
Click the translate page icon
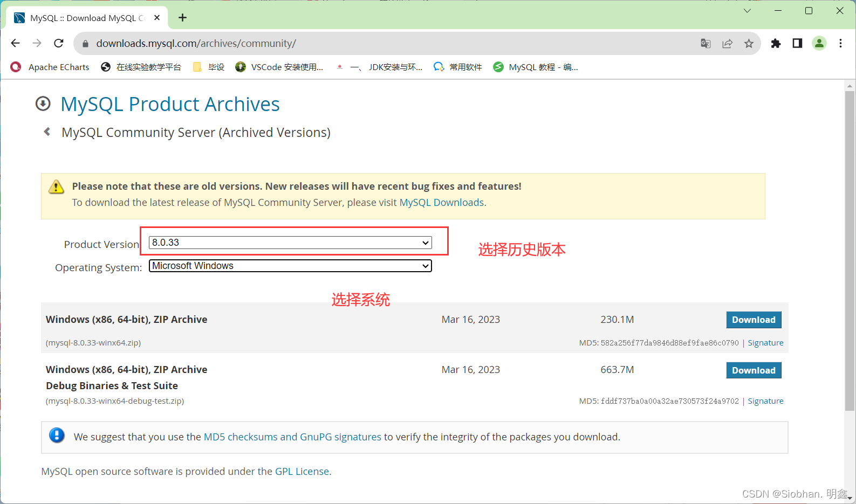(706, 44)
